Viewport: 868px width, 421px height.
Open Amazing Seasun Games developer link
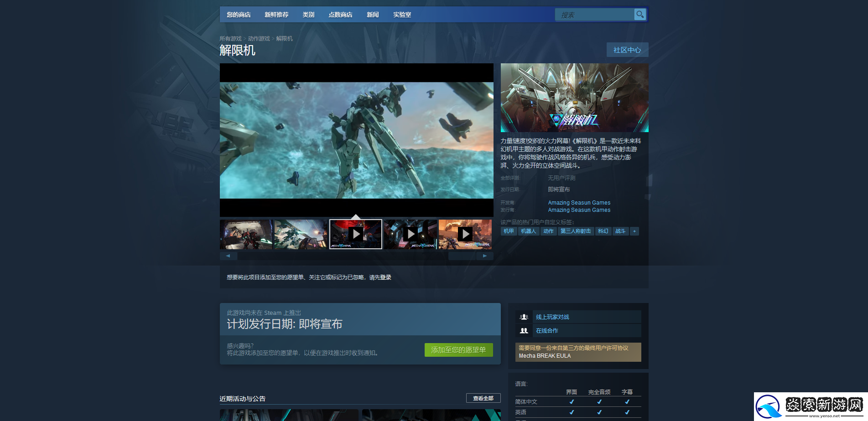[579, 203]
